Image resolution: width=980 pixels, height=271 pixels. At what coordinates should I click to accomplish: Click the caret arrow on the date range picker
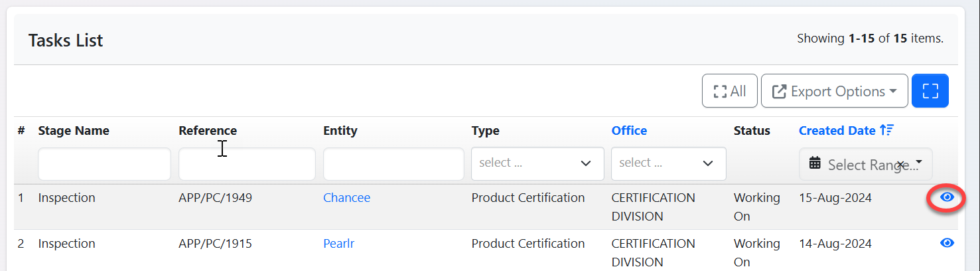(x=919, y=163)
